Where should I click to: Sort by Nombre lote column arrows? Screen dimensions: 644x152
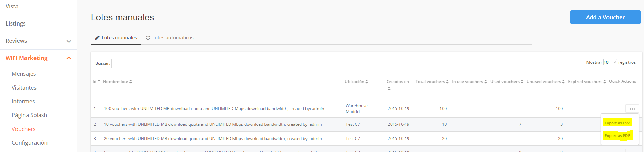point(131,82)
